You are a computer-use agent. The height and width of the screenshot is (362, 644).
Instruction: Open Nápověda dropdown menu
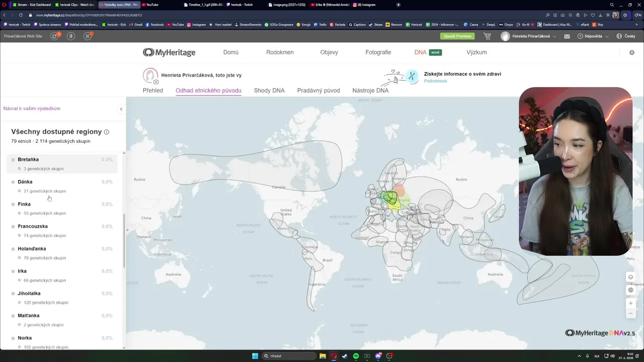tap(593, 36)
